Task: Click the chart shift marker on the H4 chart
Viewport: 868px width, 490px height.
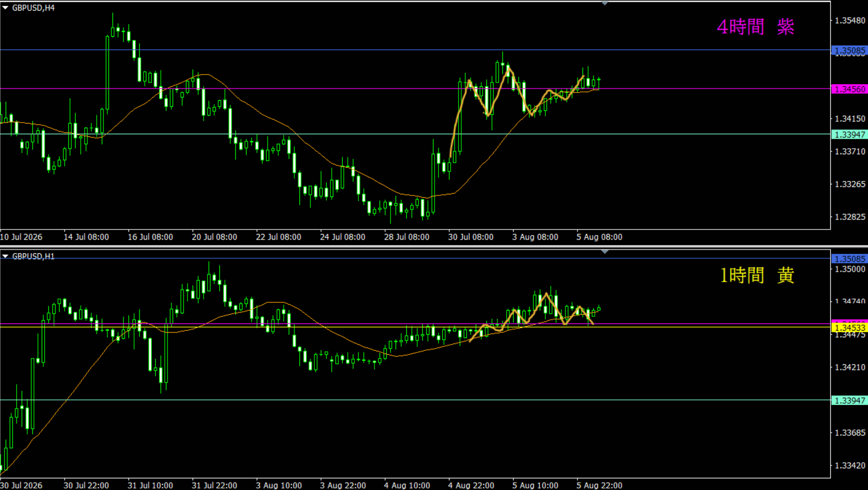Action: coord(605,3)
